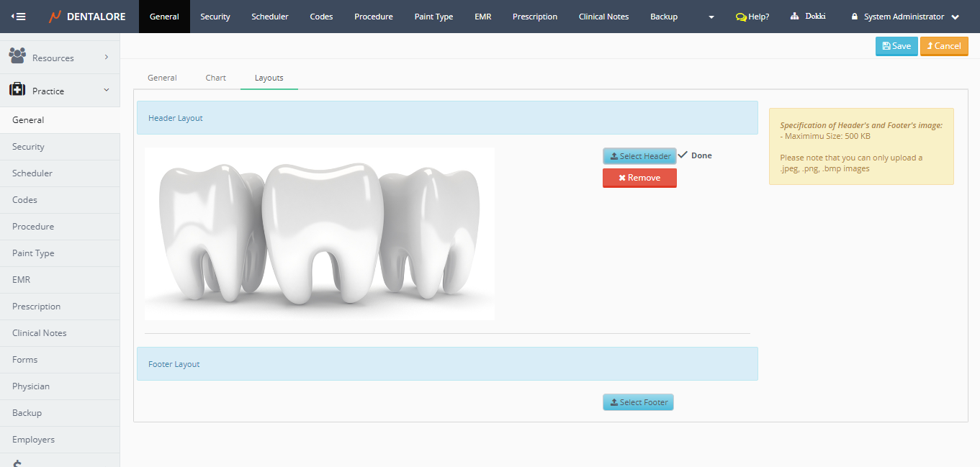Click Select Footer upload button
This screenshot has width=980, height=467.
[638, 402]
